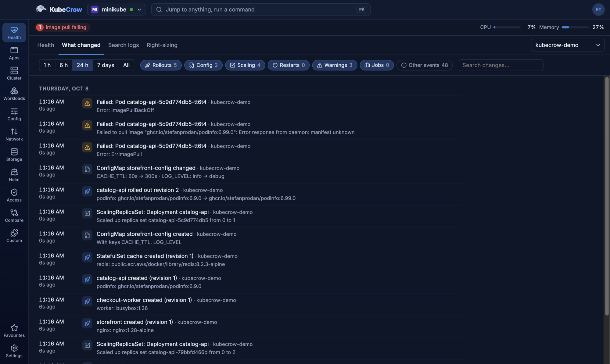Open the Storage sidebar section
610x364 pixels.
14,155
